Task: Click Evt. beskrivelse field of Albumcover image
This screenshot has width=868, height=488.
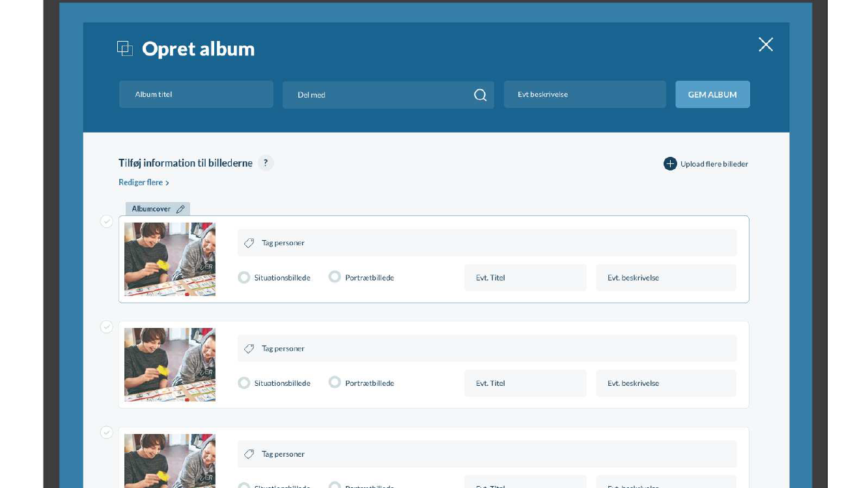Action: pos(666,278)
